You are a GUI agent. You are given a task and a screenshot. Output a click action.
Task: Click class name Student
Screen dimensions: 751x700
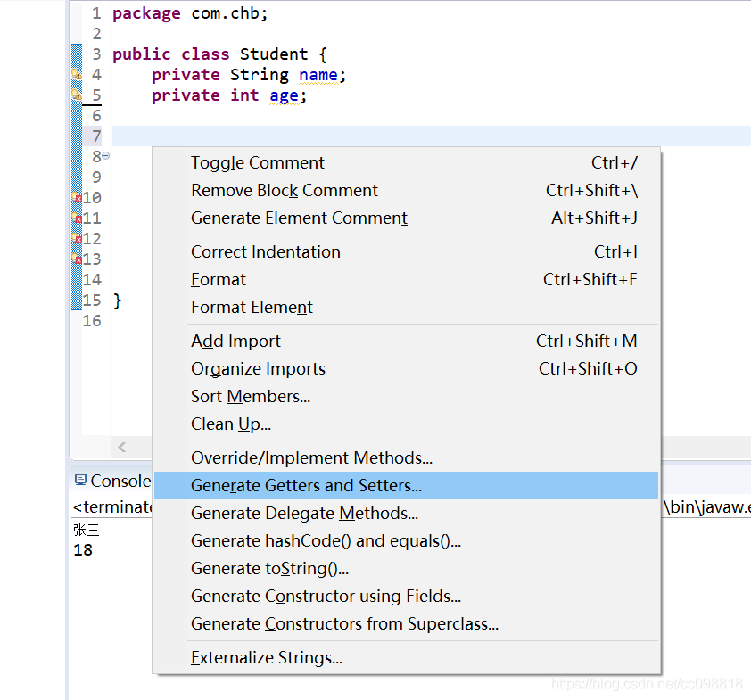(274, 54)
